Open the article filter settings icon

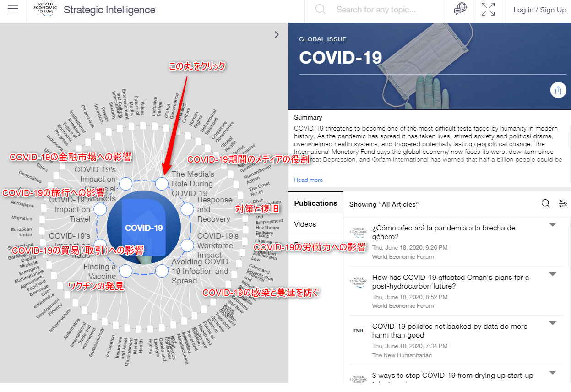(x=563, y=204)
